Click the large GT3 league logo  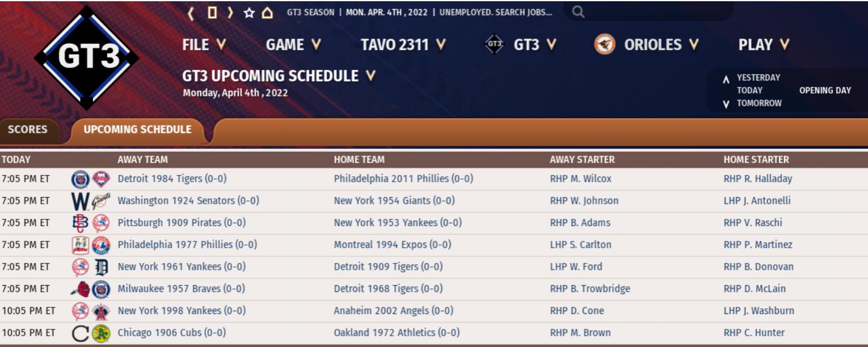coord(86,57)
